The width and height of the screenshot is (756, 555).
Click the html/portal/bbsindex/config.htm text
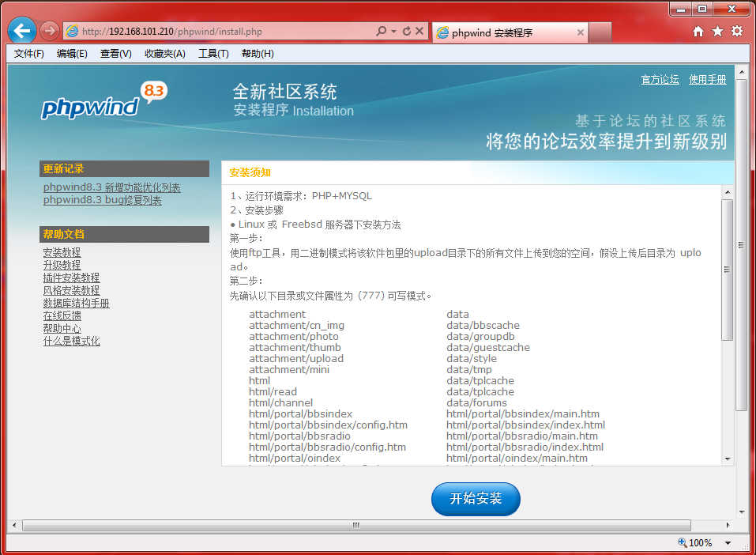tap(328, 425)
